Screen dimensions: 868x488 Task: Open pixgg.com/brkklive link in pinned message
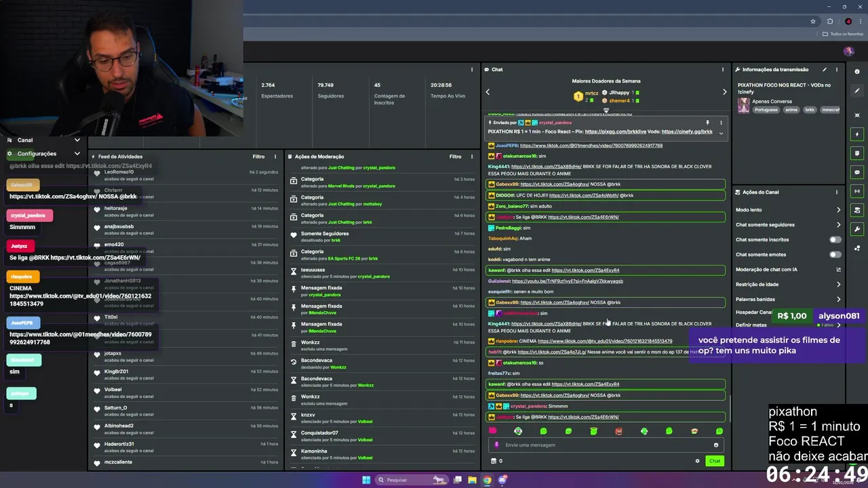tap(614, 131)
